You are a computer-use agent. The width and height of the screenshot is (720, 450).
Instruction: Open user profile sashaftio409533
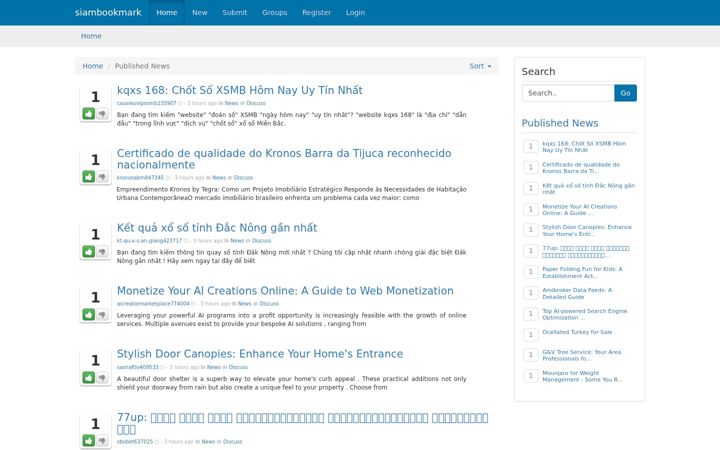pos(137,367)
